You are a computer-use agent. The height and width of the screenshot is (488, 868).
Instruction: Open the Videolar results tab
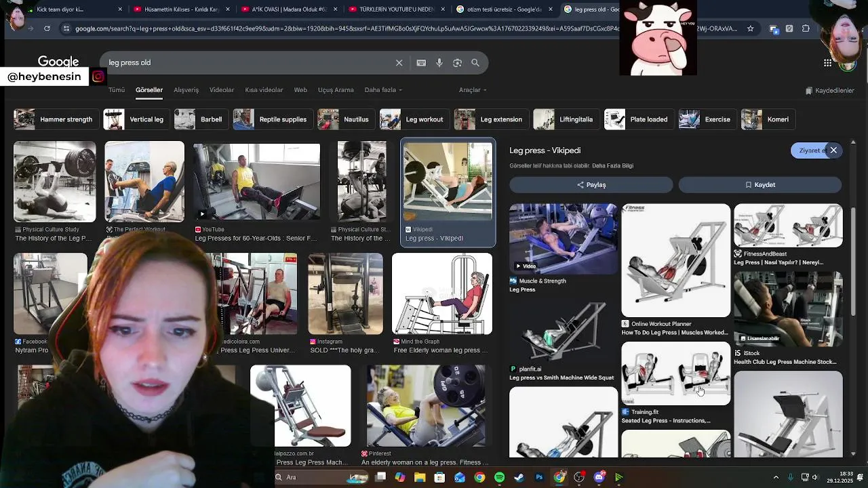[x=222, y=90]
